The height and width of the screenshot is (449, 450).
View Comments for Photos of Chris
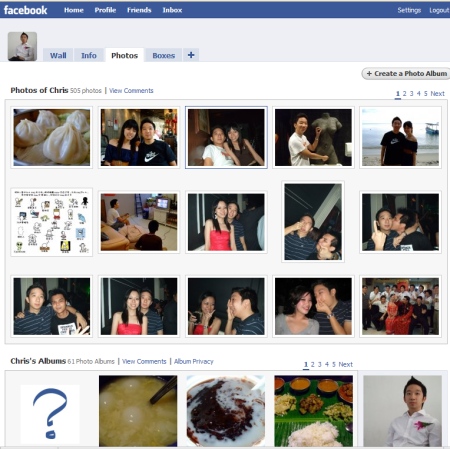(x=131, y=91)
